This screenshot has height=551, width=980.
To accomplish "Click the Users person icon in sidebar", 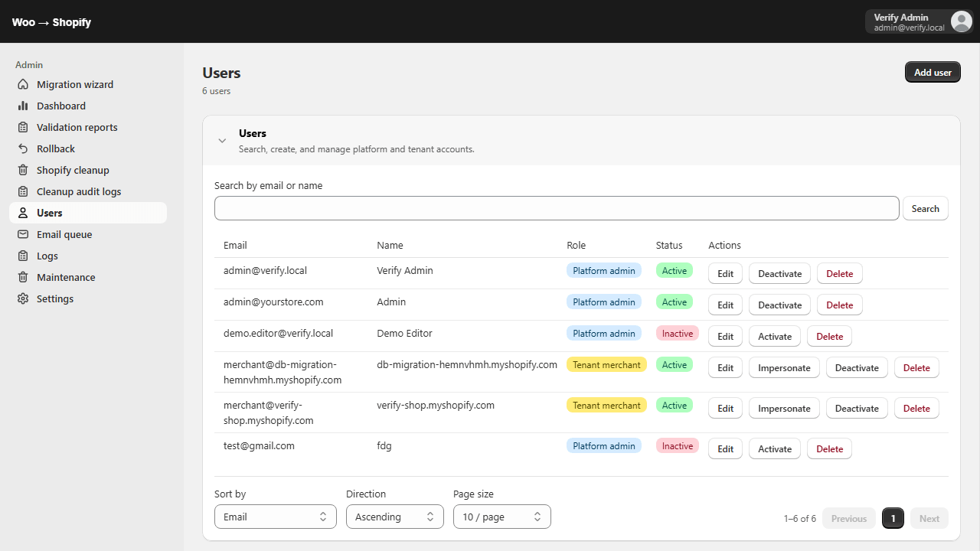I will 23,213.
